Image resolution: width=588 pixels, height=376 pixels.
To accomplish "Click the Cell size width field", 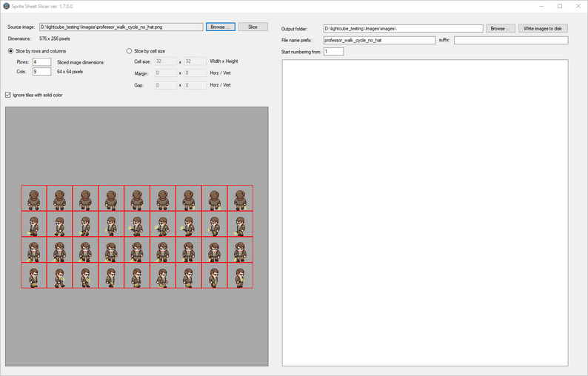I will 166,61.
